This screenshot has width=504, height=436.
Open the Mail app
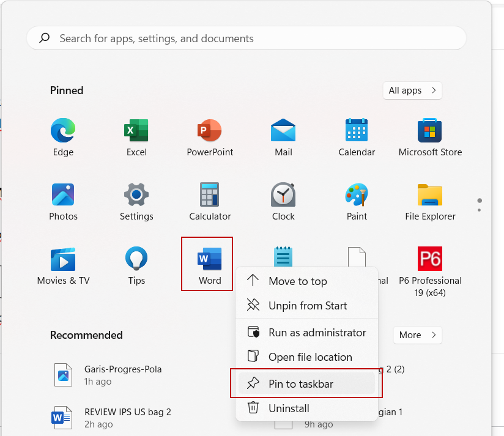pos(283,137)
